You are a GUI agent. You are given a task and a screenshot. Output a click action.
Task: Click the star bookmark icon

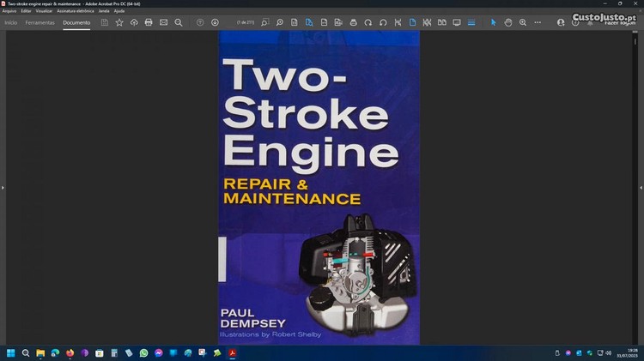(x=118, y=22)
